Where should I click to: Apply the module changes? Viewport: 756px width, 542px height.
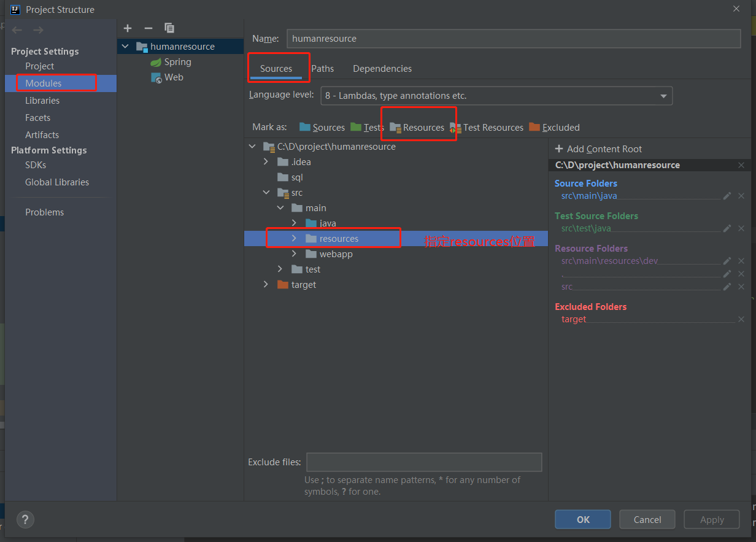coord(711,519)
